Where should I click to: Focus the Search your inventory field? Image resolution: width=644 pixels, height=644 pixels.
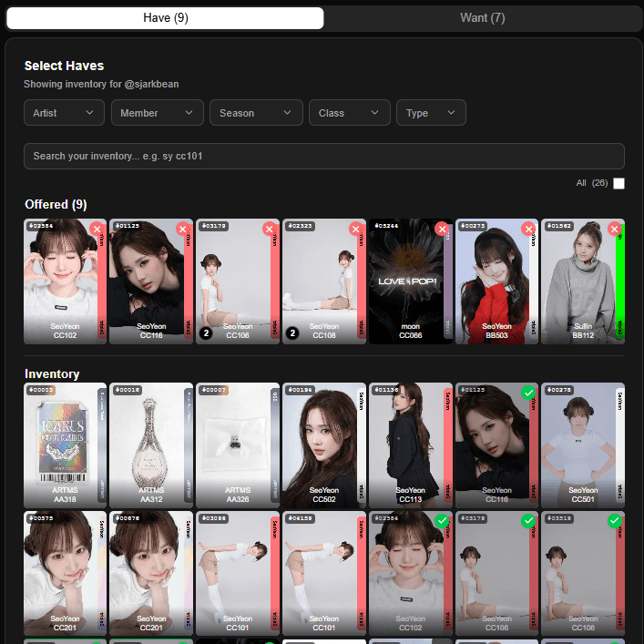(324, 156)
